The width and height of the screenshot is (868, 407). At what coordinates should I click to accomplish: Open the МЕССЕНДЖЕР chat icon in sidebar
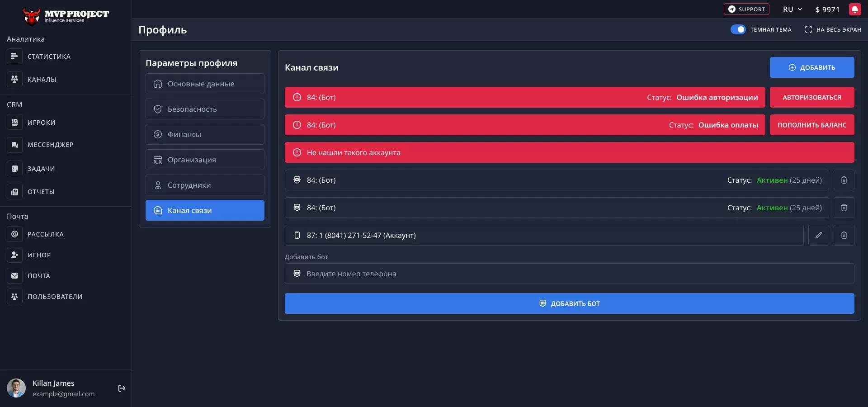point(14,145)
